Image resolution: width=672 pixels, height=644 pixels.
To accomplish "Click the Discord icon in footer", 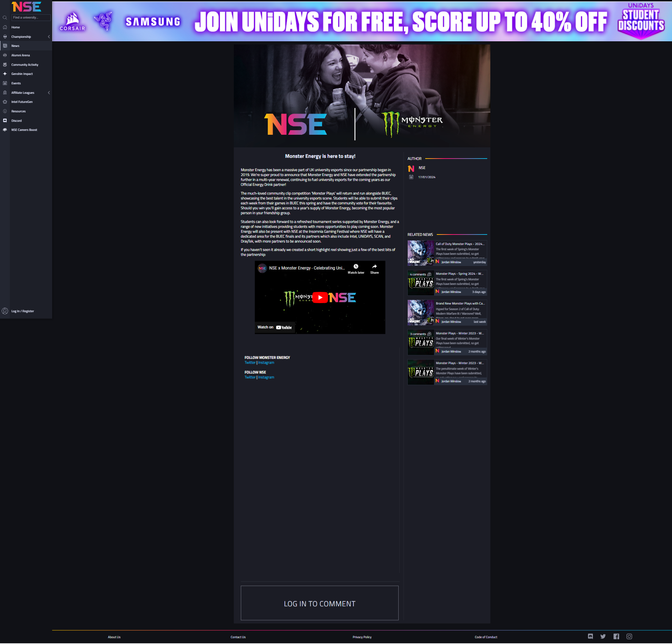I will 590,636.
